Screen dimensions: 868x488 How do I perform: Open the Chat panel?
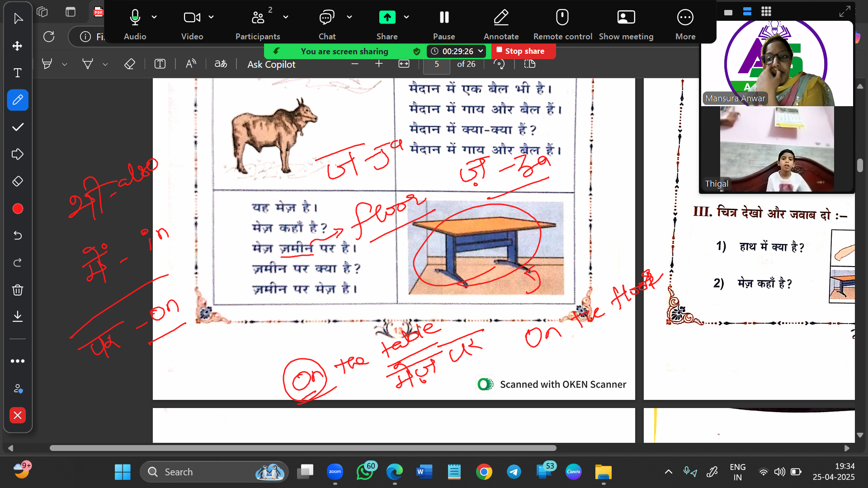[x=327, y=23]
